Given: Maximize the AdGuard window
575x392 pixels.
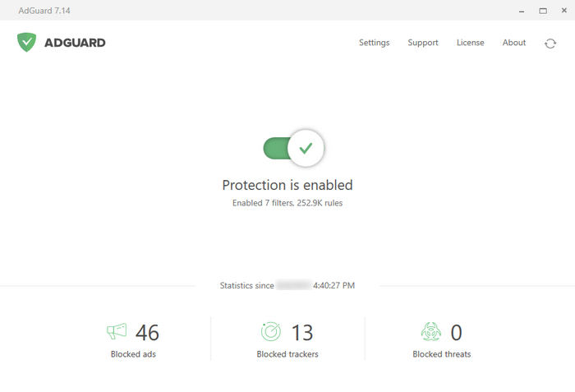Looking at the screenshot, I should [x=543, y=11].
